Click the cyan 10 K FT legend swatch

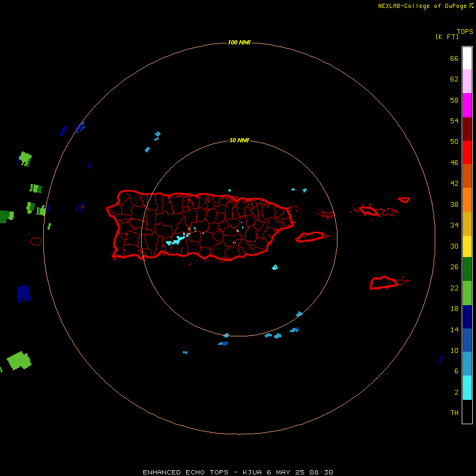pos(467,388)
